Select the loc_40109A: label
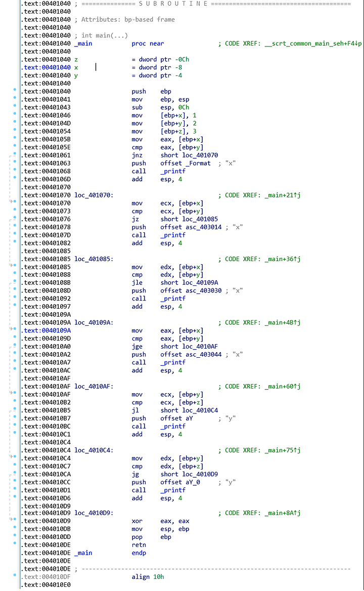This screenshot has width=364, height=591. [94, 323]
